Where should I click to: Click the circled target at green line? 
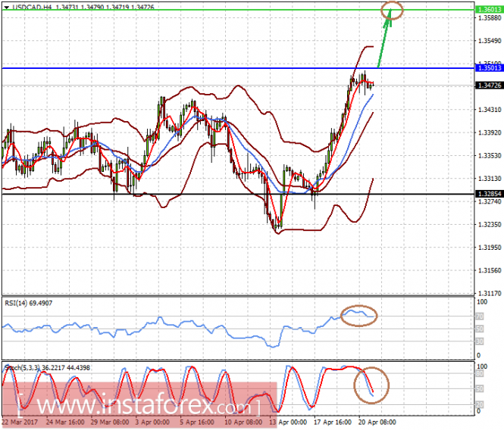pos(392,10)
